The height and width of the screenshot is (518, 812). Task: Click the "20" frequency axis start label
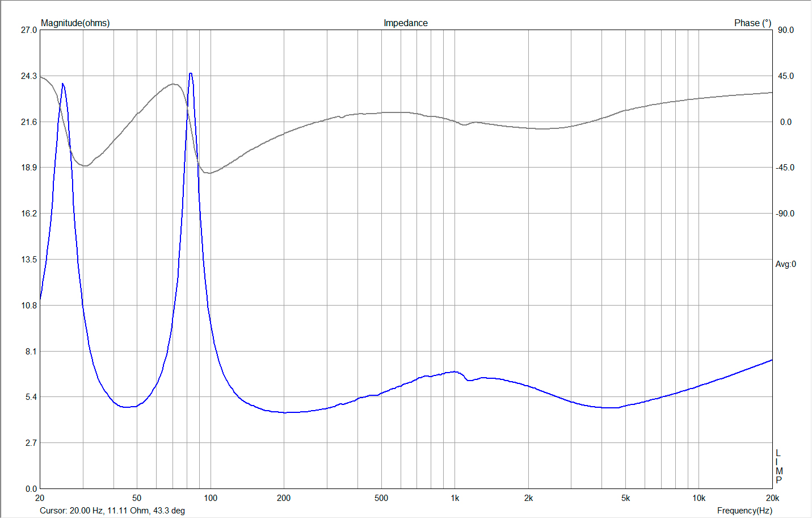(x=40, y=498)
